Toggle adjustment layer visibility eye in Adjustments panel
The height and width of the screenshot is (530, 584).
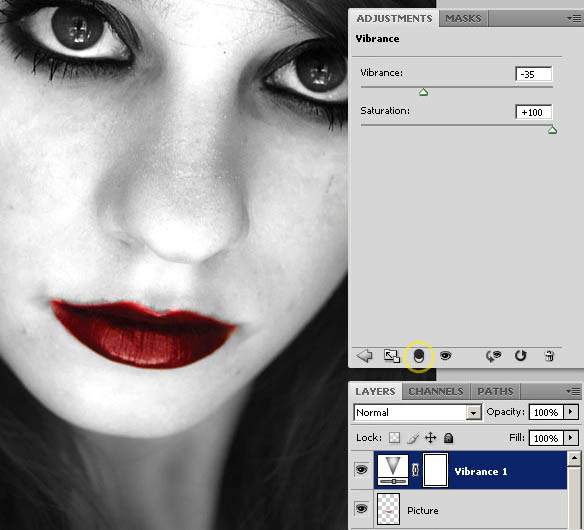coord(445,356)
